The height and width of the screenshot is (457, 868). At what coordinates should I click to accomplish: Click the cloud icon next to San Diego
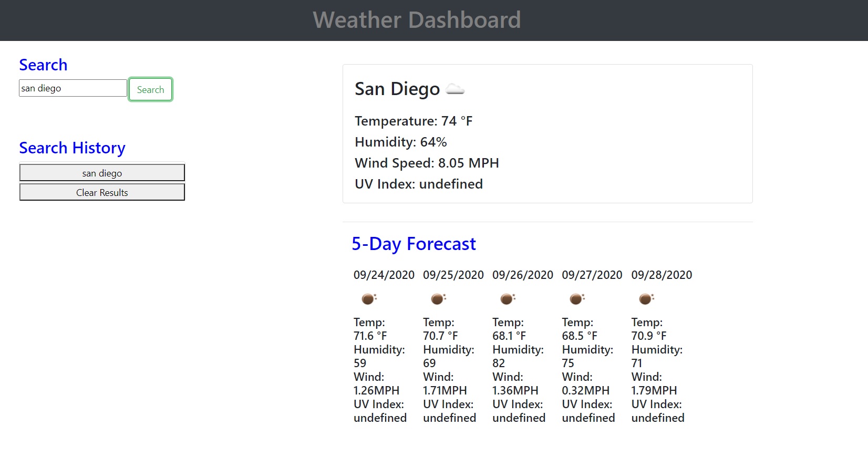(x=456, y=89)
